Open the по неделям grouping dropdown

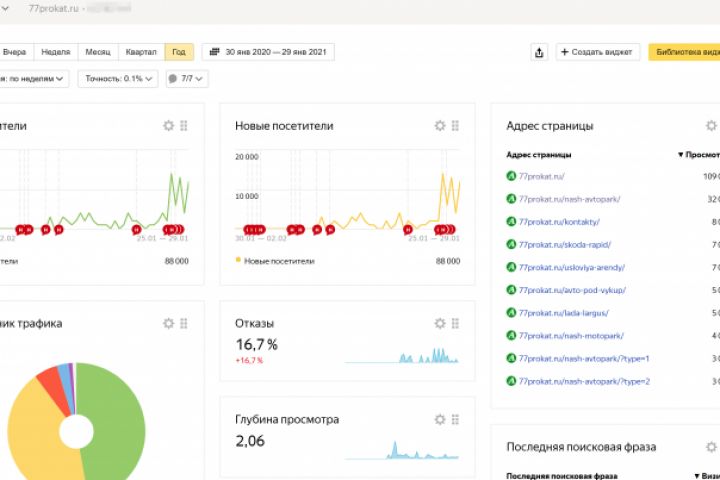33,79
